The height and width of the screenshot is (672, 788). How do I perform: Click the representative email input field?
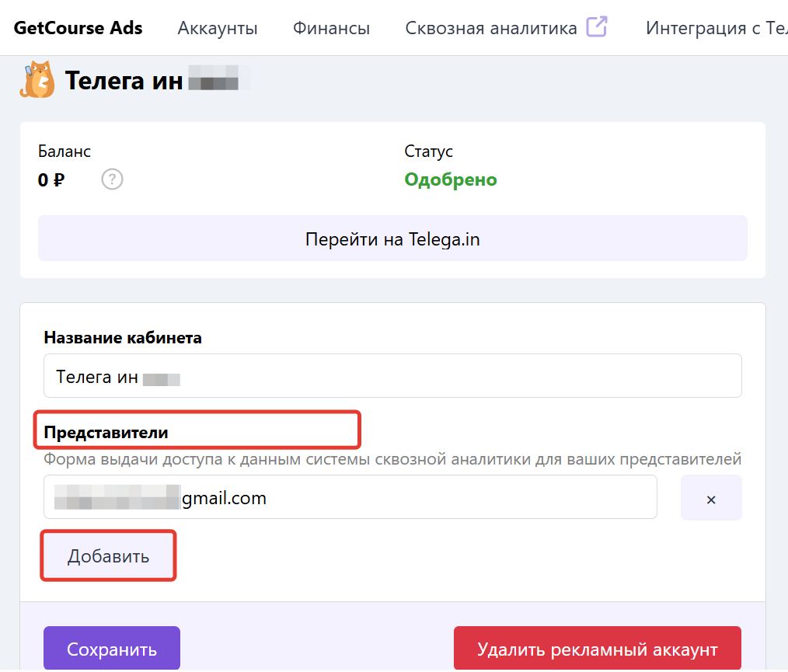[x=350, y=497]
